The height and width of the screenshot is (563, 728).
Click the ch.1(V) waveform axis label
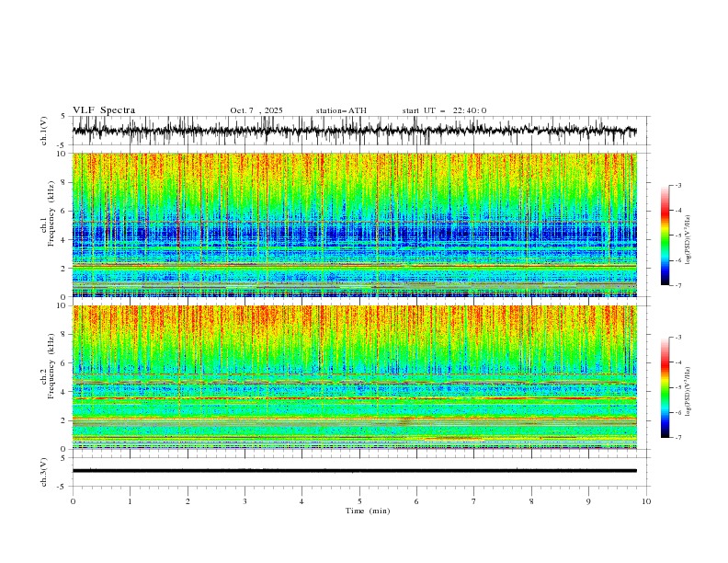(44, 131)
